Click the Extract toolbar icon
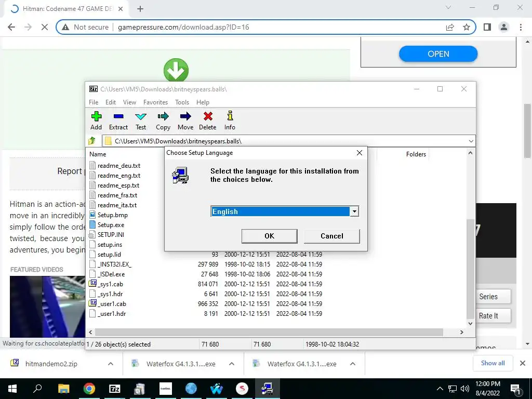 [118, 121]
